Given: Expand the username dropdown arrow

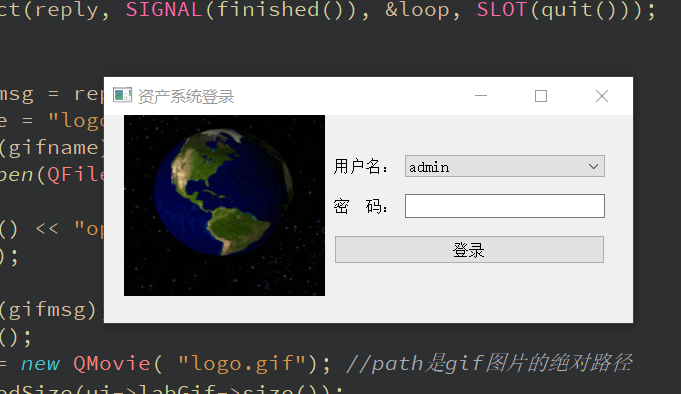Looking at the screenshot, I should pos(593,166).
